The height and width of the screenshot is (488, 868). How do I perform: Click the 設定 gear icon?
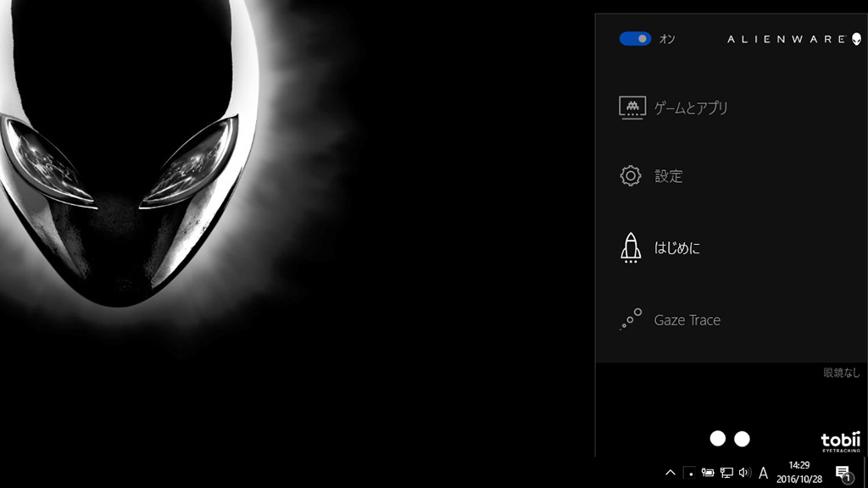tap(631, 176)
